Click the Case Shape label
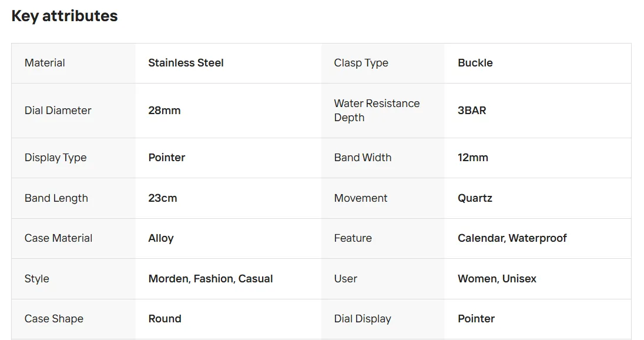This screenshot has height=340, width=644. [53, 319]
